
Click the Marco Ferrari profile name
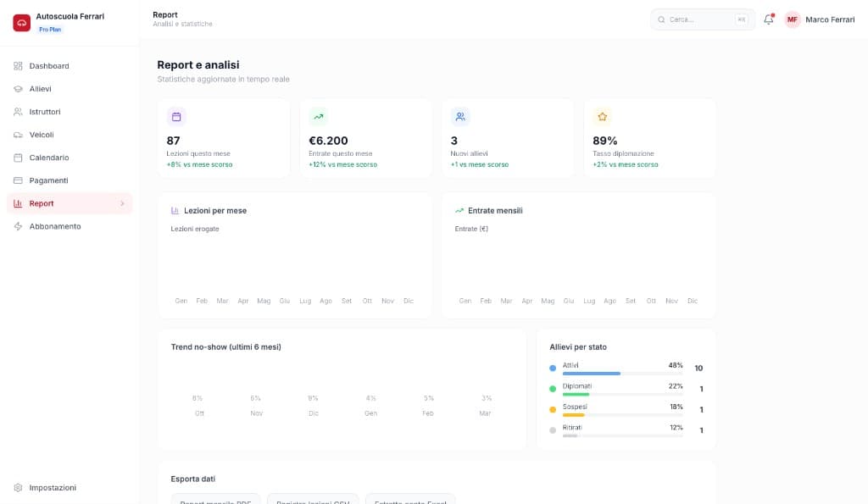[x=829, y=19]
